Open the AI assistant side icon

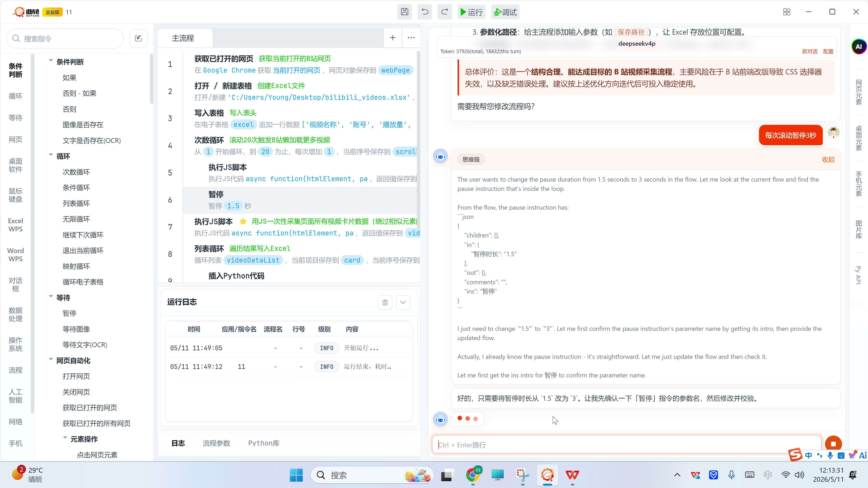point(859,47)
